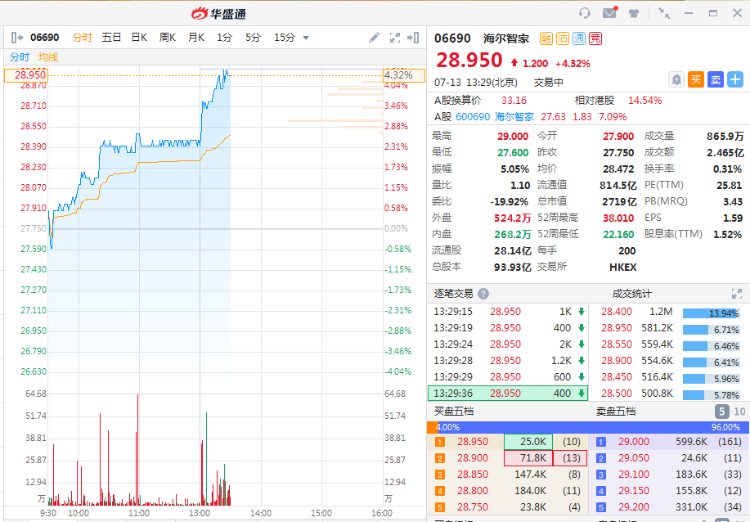Screen dimensions: 750x522
Task: Click ask price 29.100
Action: (634, 474)
